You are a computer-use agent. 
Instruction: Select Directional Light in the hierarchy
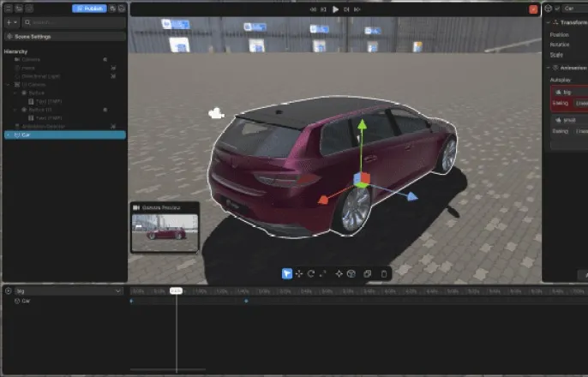40,76
